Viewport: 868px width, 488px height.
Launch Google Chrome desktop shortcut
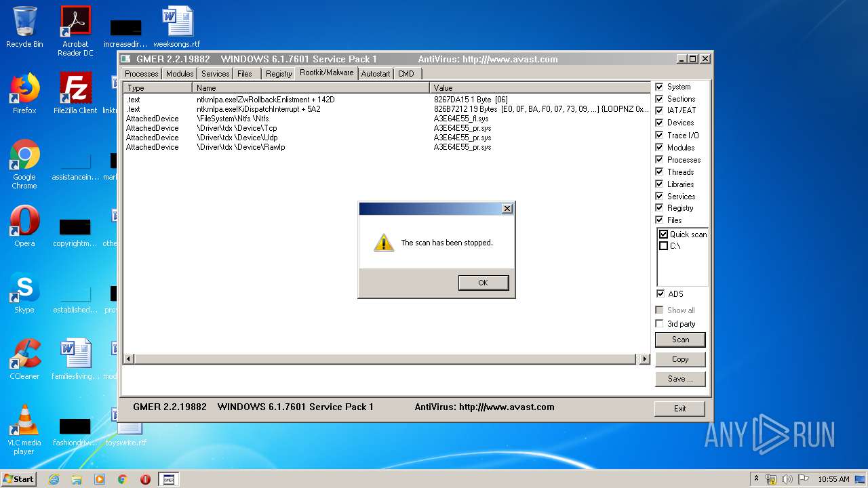(24, 165)
